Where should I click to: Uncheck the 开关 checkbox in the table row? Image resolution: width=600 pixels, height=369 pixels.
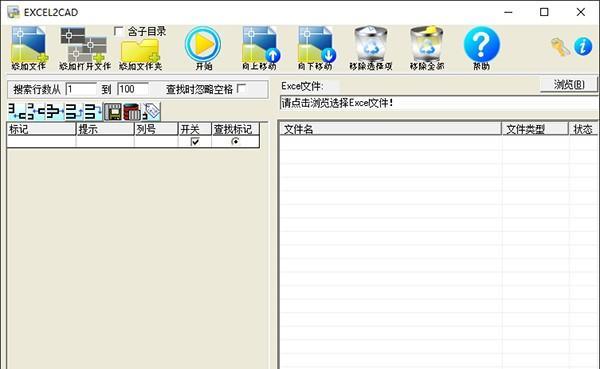195,142
